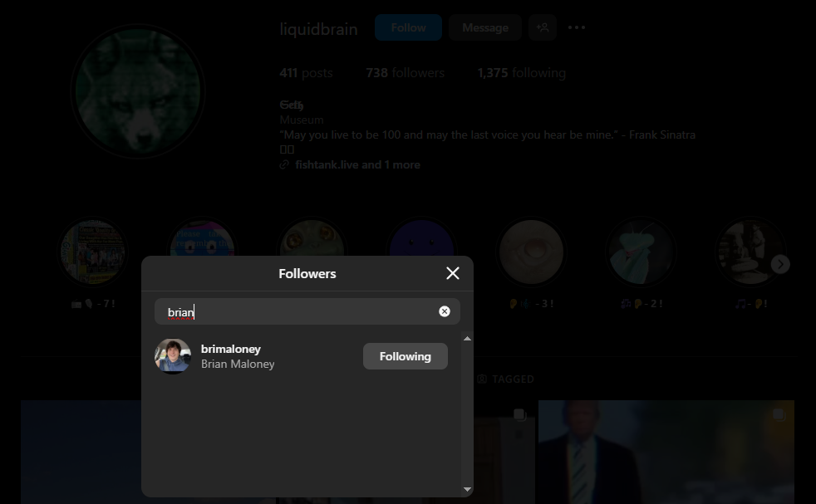Open the fishtank.live and 1 more link
The image size is (816, 504).
[357, 165]
